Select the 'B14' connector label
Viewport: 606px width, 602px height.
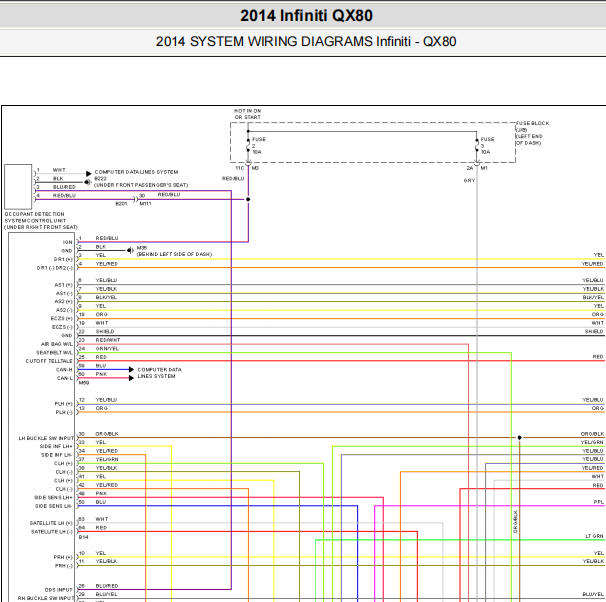click(x=83, y=537)
